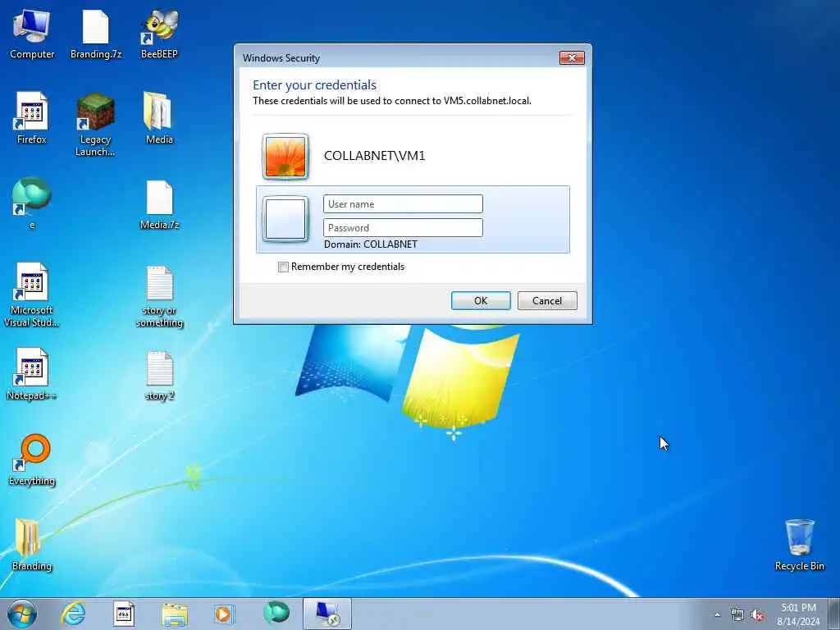Close the Windows Security dialog

tap(572, 58)
